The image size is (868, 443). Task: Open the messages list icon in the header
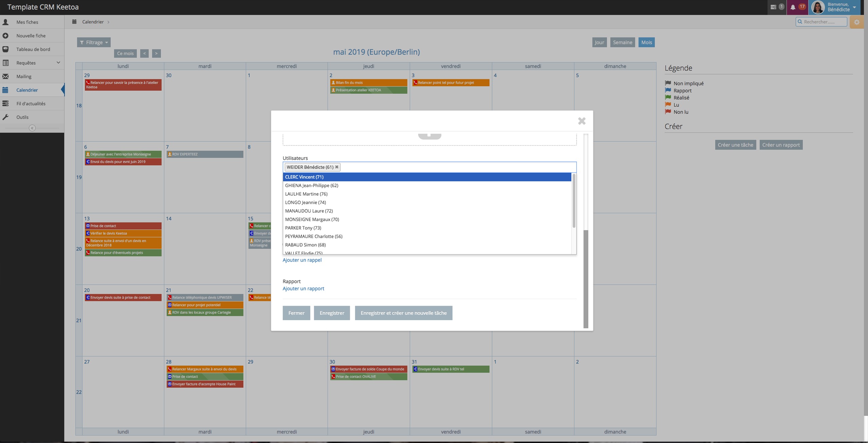(x=773, y=7)
